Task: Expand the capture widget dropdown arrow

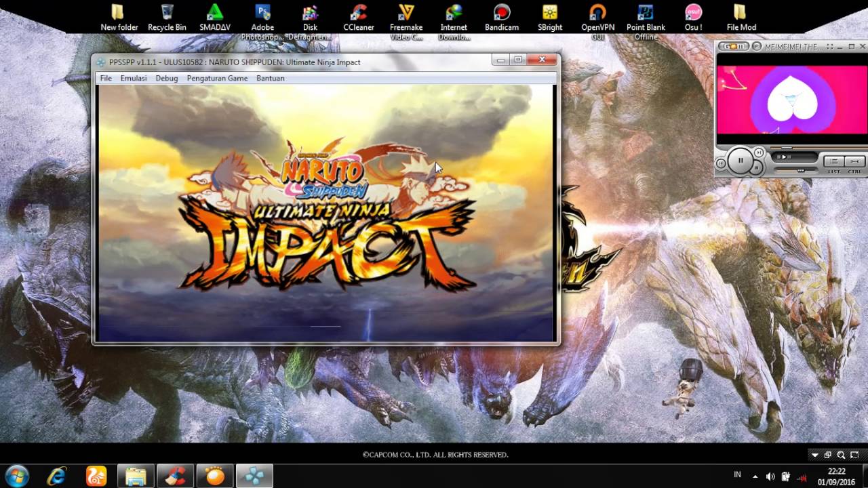Action: 814,455
